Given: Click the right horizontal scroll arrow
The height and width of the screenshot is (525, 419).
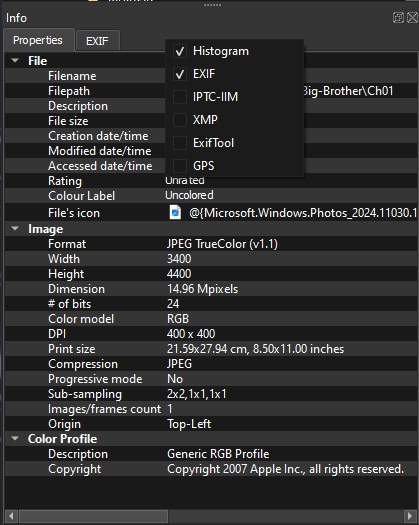Looking at the screenshot, I should pos(410,516).
